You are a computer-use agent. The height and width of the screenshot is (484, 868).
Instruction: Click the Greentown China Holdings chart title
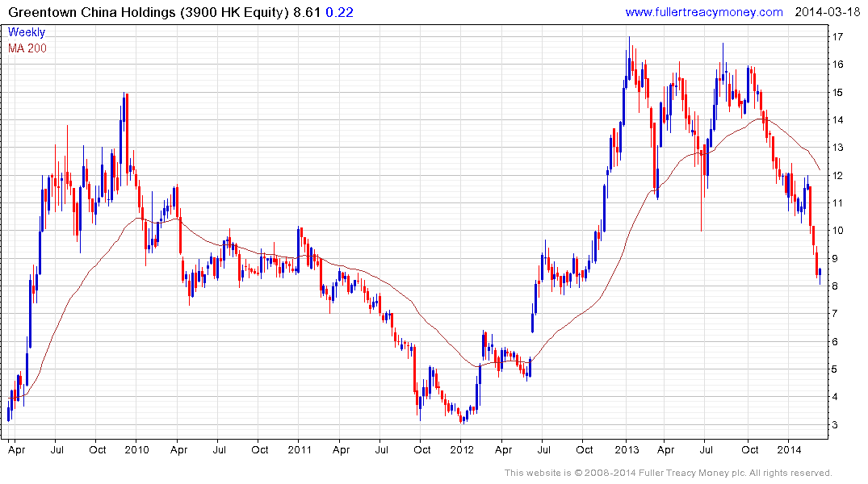pyautogui.click(x=149, y=12)
